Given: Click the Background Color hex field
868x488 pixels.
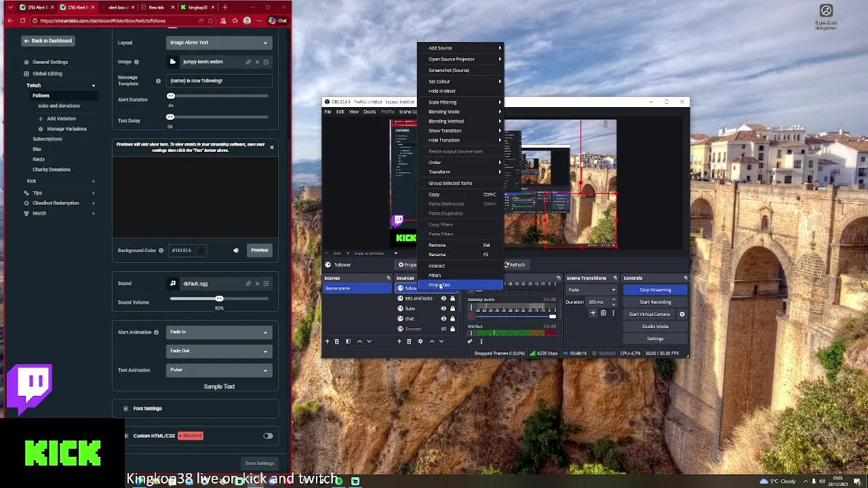Looking at the screenshot, I should click(188, 250).
